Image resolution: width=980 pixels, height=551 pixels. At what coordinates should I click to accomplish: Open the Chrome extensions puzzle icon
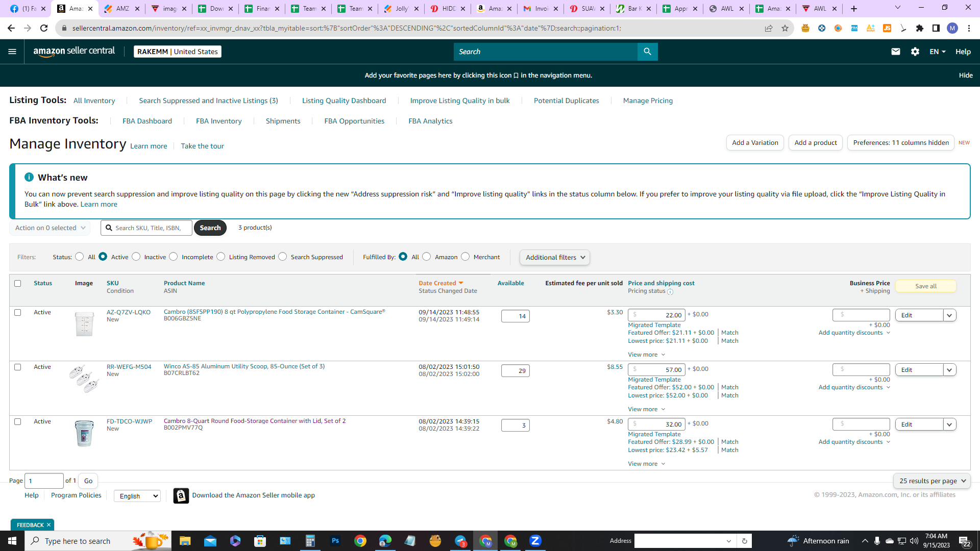click(x=920, y=28)
